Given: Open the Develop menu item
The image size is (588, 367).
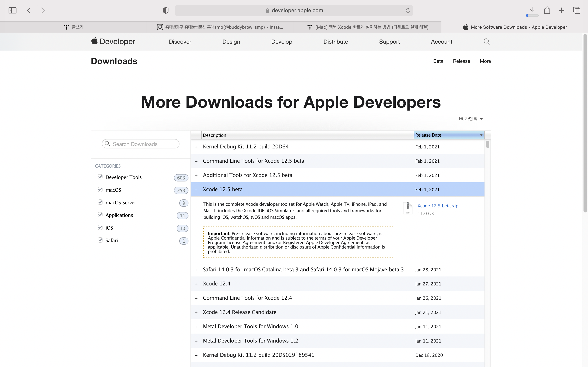Looking at the screenshot, I should [282, 42].
